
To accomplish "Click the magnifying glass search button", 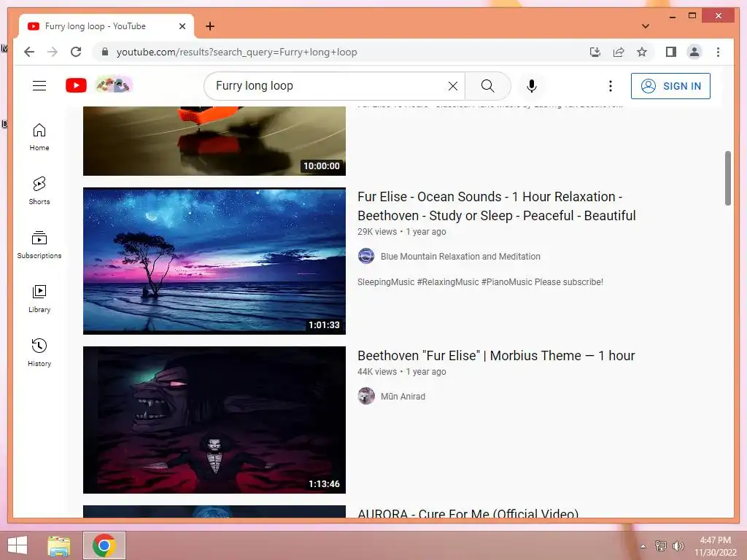I will [x=487, y=86].
